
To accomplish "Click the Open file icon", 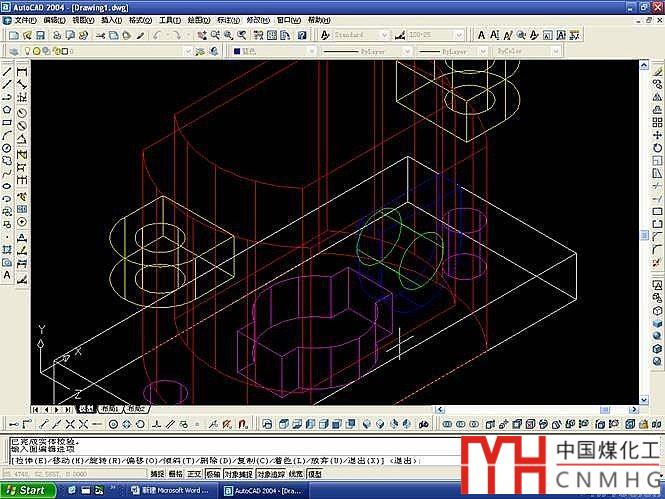I will click(27, 35).
